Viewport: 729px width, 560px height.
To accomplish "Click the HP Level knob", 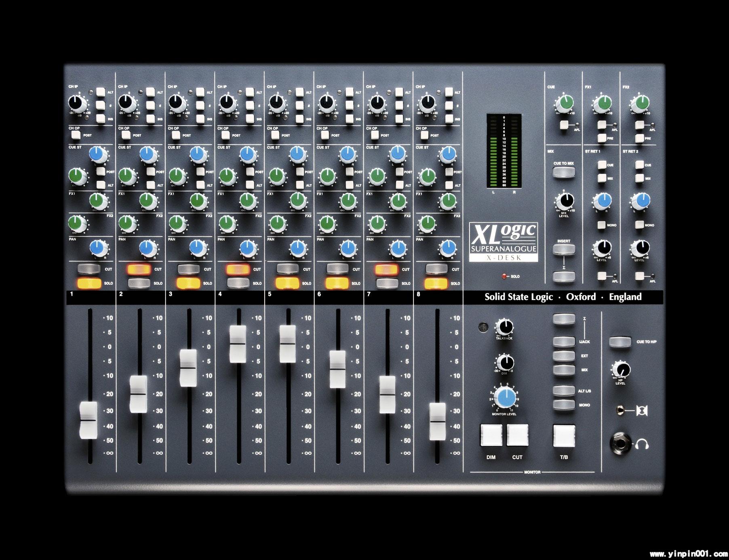I will click(620, 369).
